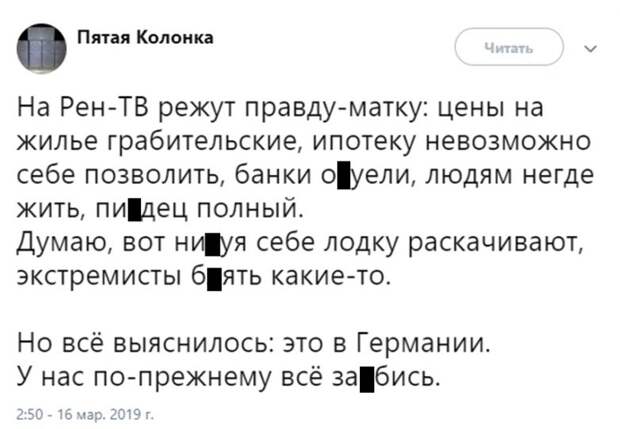Click the word раскачивают in the tweet

[496, 243]
